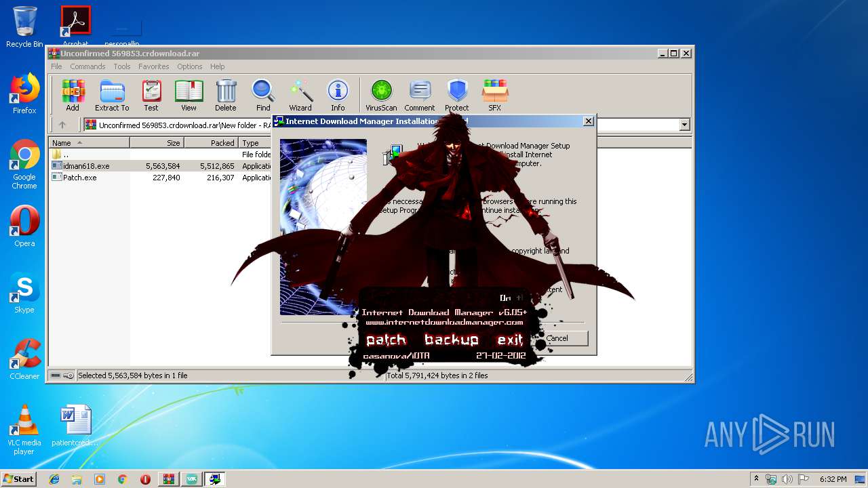Open the patientcredi... Word document

click(x=75, y=425)
